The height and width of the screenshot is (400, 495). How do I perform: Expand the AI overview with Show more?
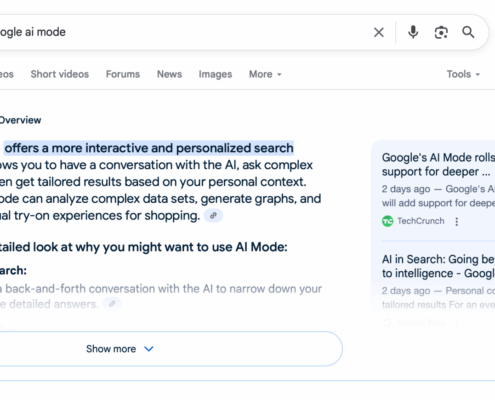(120, 349)
